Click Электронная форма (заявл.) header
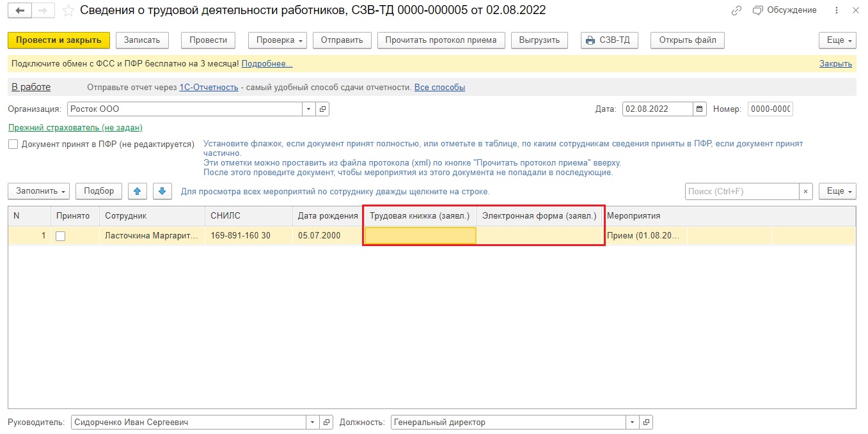The width and height of the screenshot is (868, 434). point(540,216)
